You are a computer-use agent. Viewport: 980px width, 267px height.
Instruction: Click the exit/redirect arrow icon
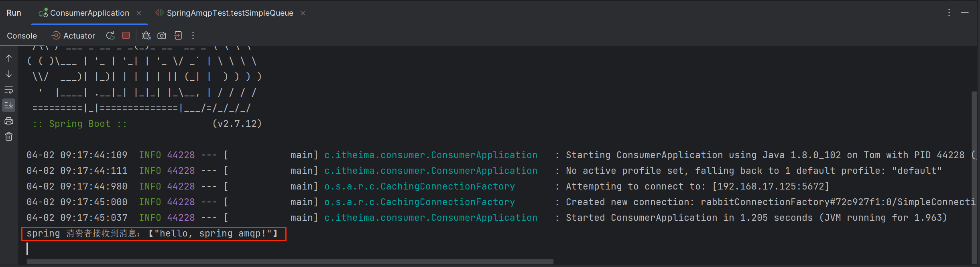pos(178,36)
